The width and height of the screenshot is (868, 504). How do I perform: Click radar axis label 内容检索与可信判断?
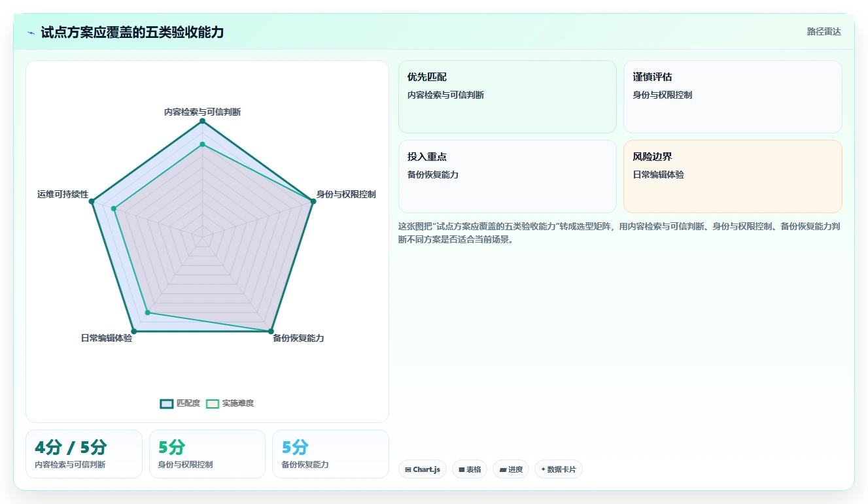pos(202,112)
